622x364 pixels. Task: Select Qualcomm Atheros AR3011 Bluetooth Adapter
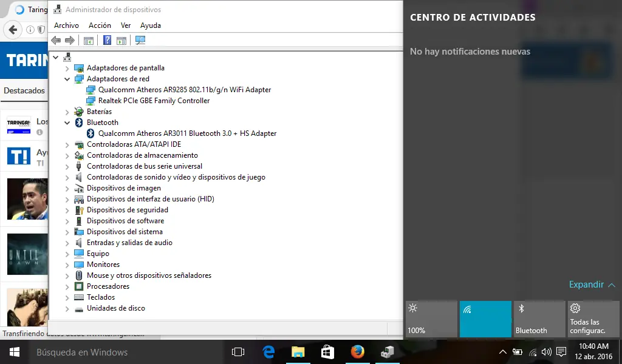187,133
